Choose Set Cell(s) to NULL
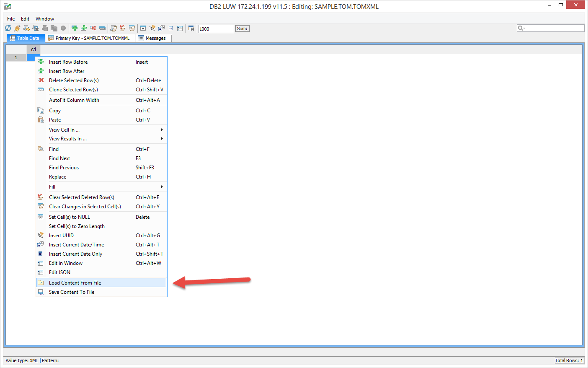588x368 pixels. tap(101, 217)
